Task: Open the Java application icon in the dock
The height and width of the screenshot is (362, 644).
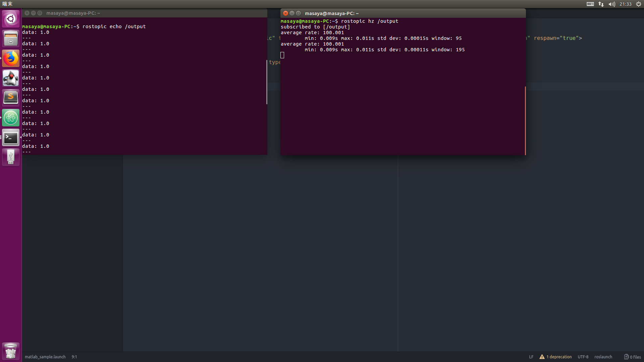Action: pos(11,78)
